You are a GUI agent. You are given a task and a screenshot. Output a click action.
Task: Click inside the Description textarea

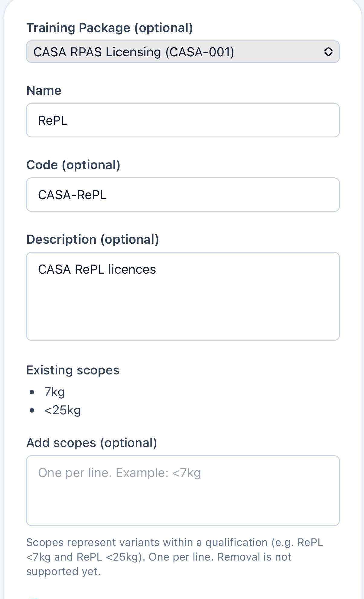coord(183,295)
